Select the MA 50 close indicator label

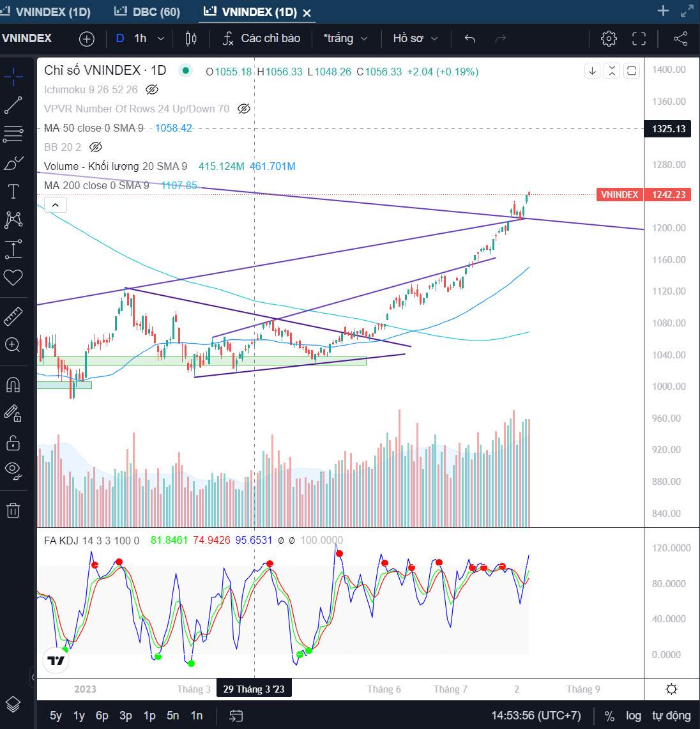point(93,128)
